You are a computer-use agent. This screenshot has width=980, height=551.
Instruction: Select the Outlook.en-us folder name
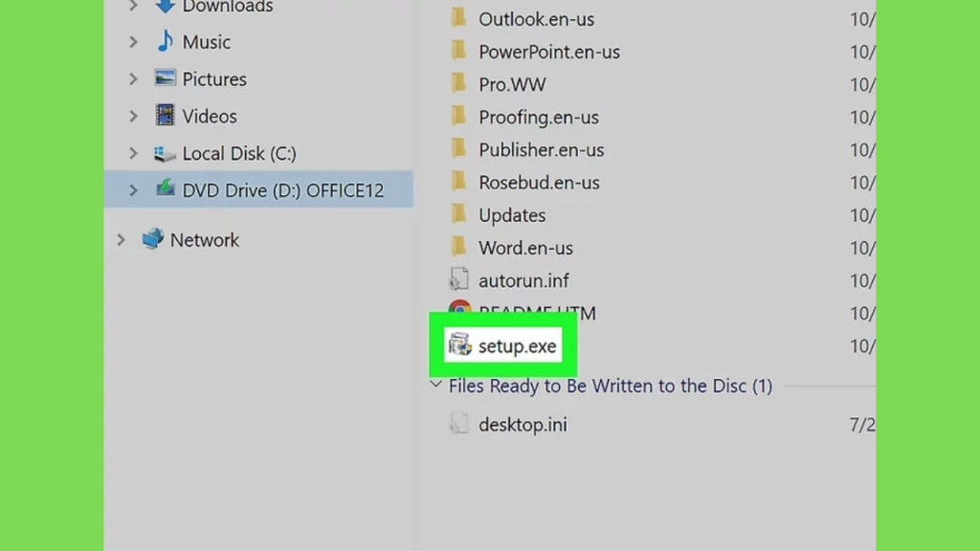click(536, 19)
